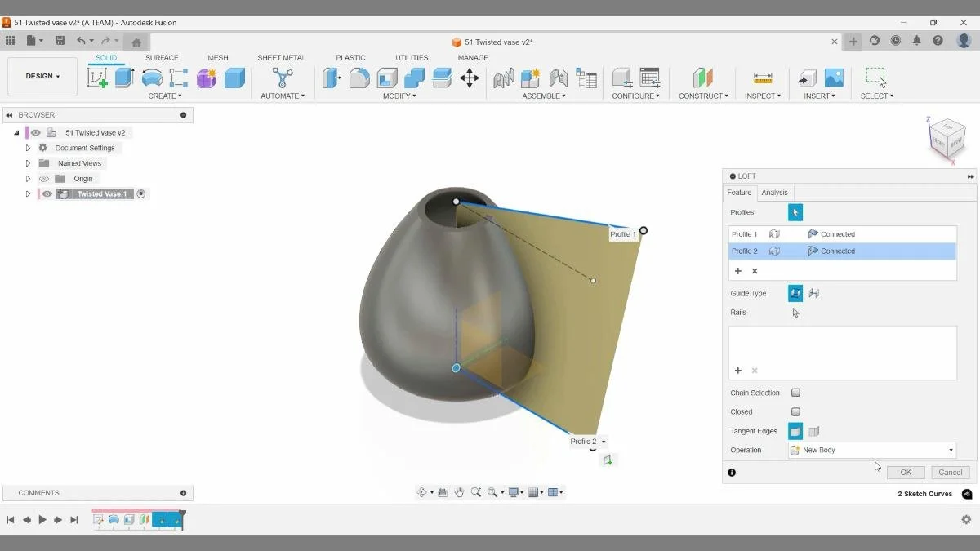
Task: Select the Pan tool in the navigation bar
Action: click(461, 491)
